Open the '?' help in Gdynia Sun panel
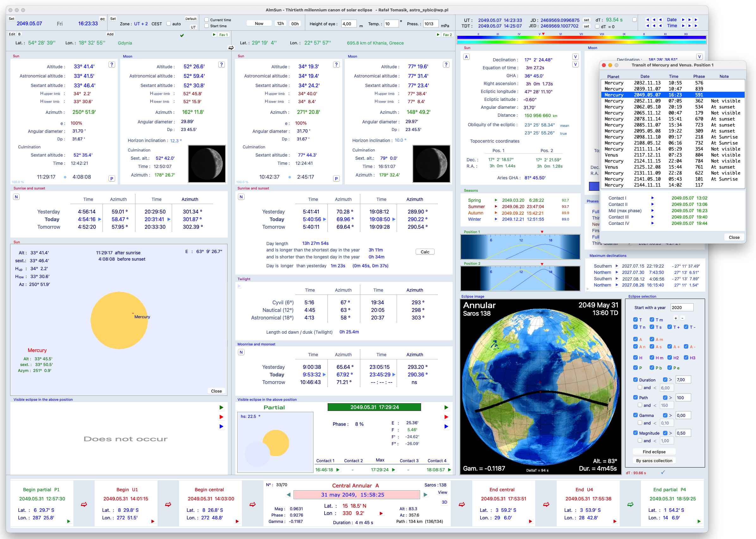756x539 pixels. pyautogui.click(x=112, y=65)
